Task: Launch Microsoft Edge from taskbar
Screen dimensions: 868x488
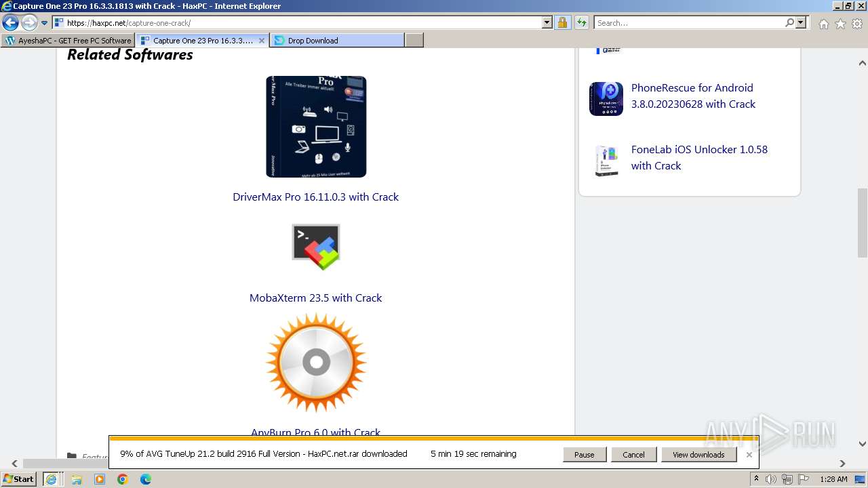Action: (146, 479)
